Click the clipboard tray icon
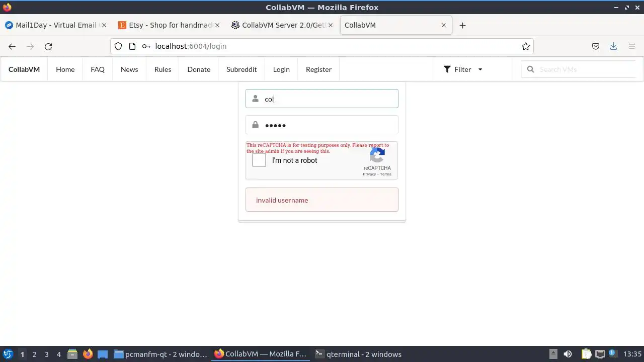This screenshot has height=362, width=644. coord(586,354)
